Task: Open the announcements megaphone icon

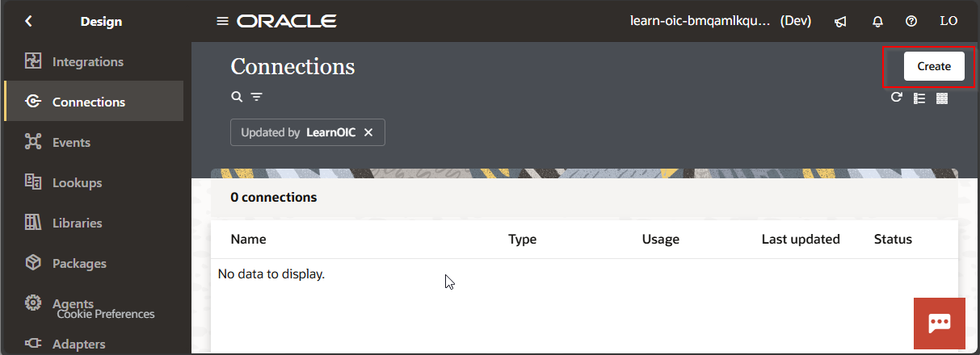Action: [x=840, y=22]
